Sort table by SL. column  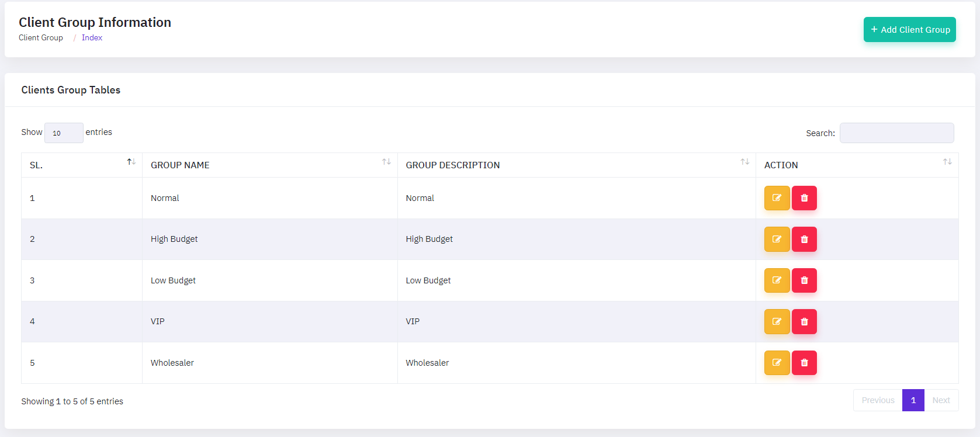click(131, 162)
